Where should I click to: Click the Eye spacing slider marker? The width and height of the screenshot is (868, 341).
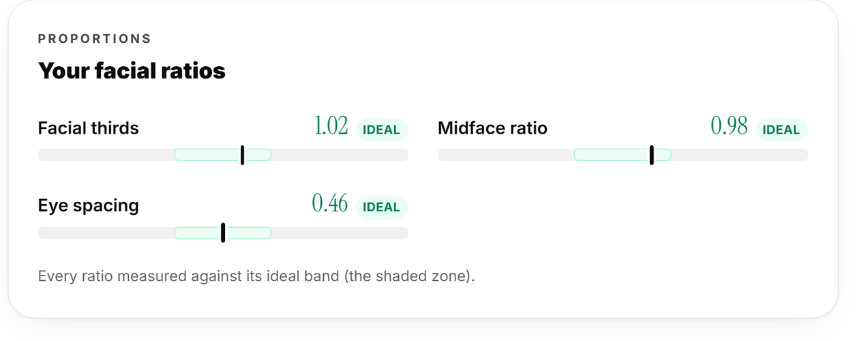click(223, 233)
